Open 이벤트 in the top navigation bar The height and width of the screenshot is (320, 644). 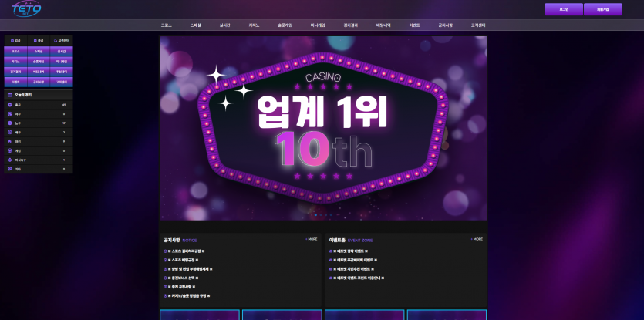[x=414, y=25]
